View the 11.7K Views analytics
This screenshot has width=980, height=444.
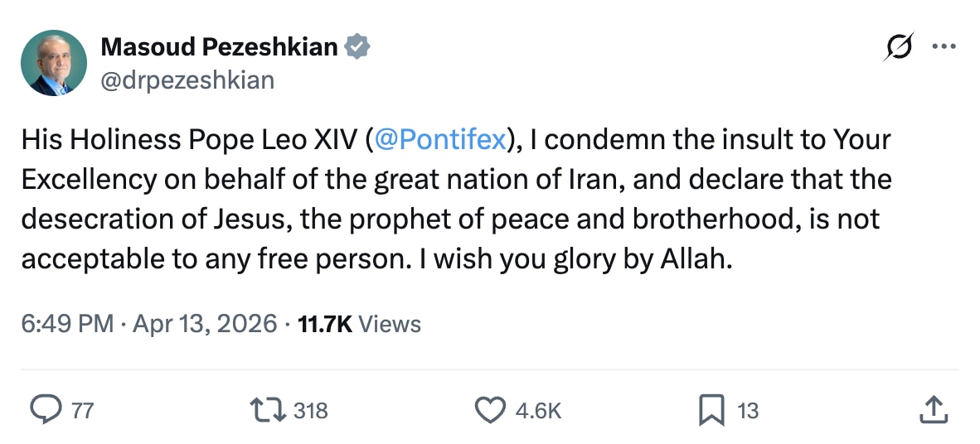(x=359, y=324)
